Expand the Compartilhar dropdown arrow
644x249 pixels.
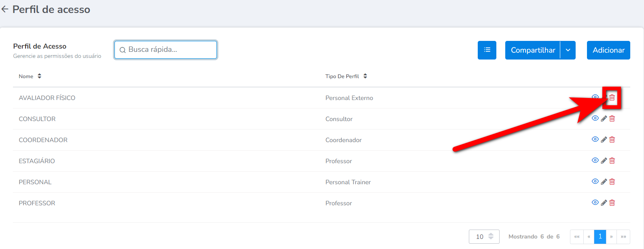(x=568, y=50)
